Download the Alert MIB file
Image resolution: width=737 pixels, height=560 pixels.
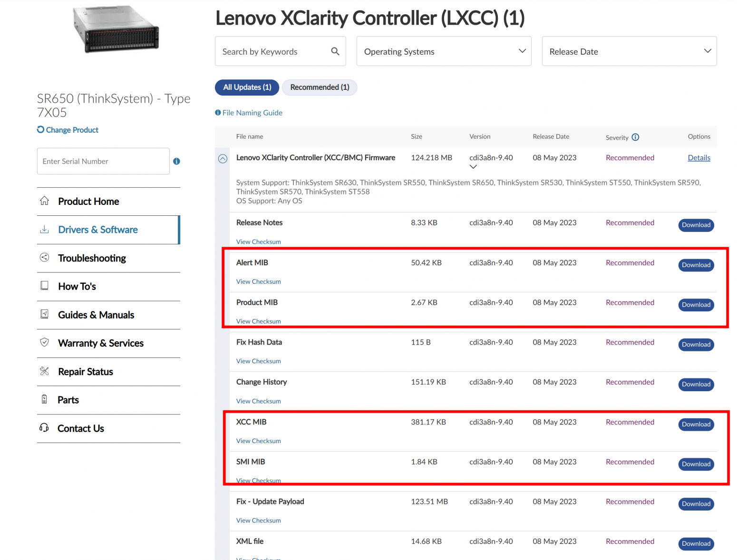point(696,265)
